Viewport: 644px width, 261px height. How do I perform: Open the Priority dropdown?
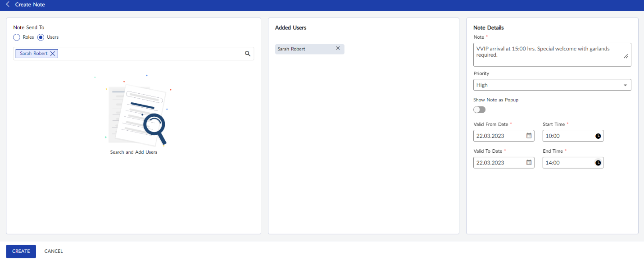click(x=625, y=85)
